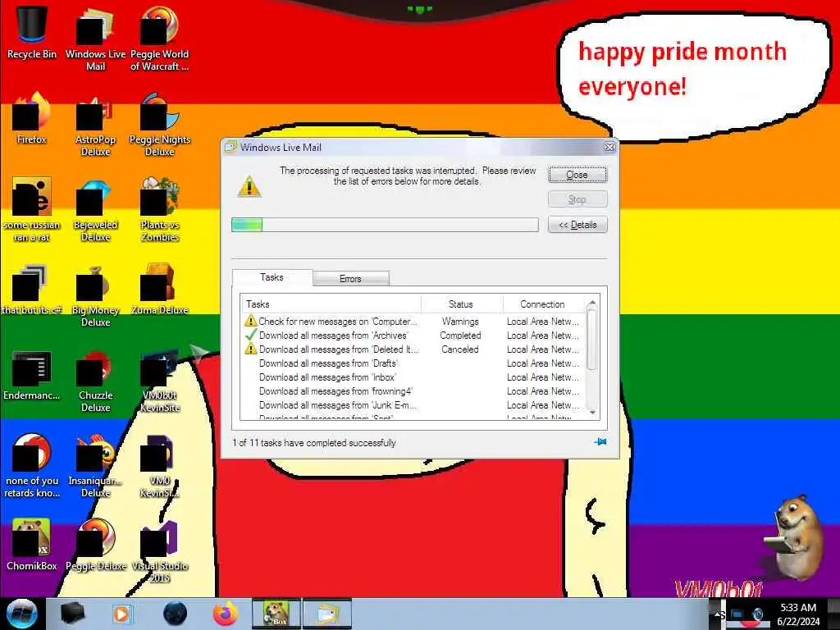The height and width of the screenshot is (630, 840).
Task: Launch Bejeweled Deluxe desktop icon
Action: [95, 209]
